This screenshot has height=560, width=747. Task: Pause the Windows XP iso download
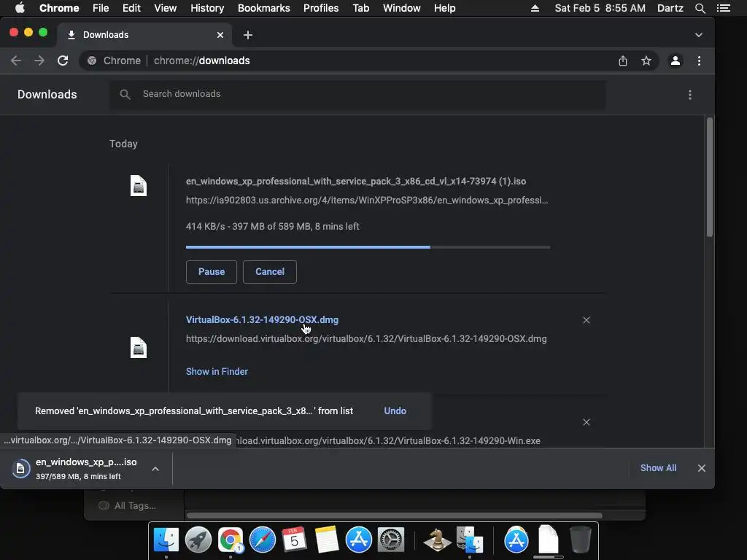click(211, 271)
